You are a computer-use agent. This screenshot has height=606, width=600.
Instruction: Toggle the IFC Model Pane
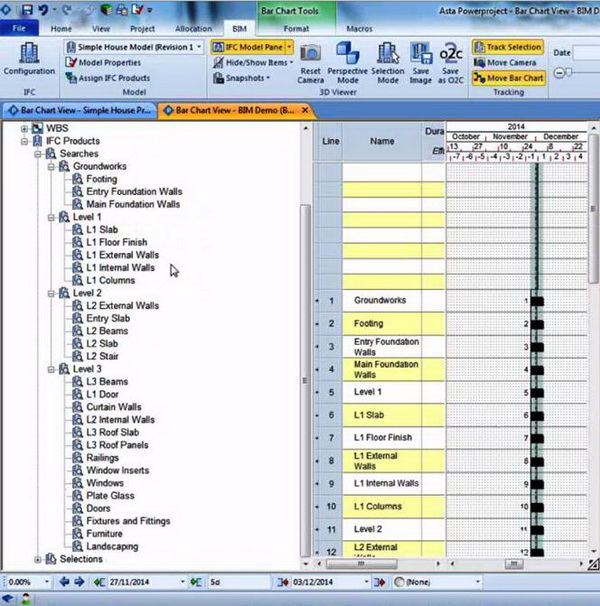point(247,47)
